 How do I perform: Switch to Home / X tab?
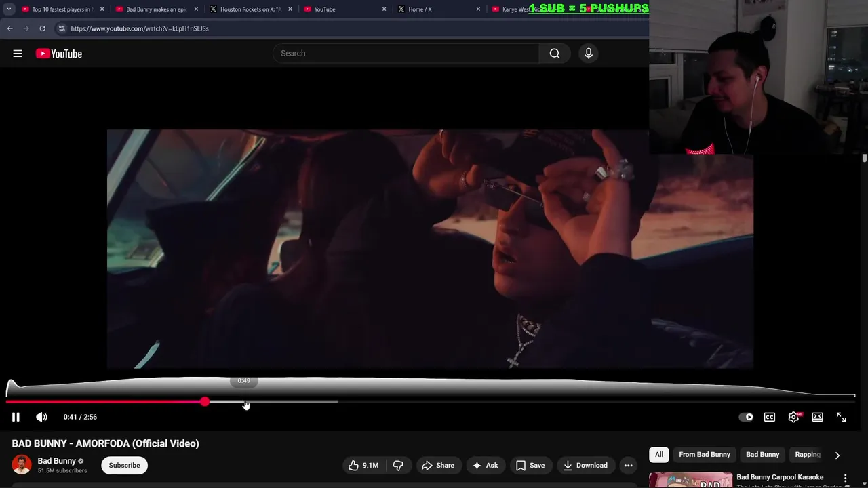tap(438, 9)
